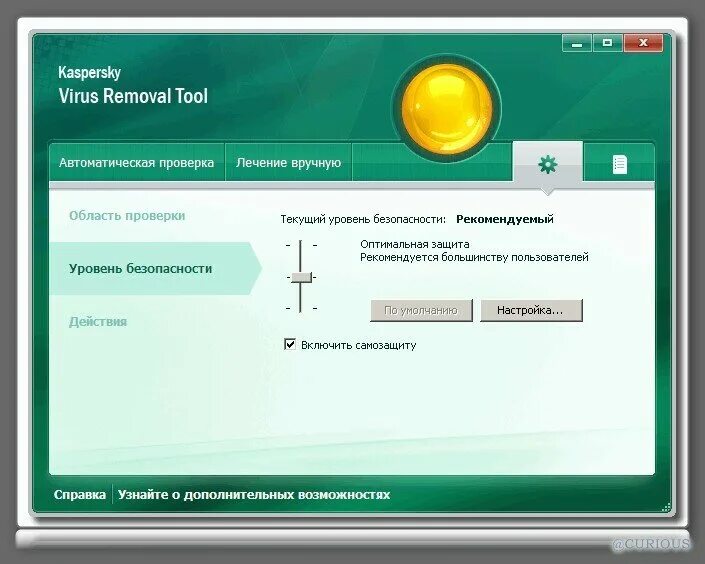Select Область проверки section
The height and width of the screenshot is (564, 705).
(x=127, y=215)
